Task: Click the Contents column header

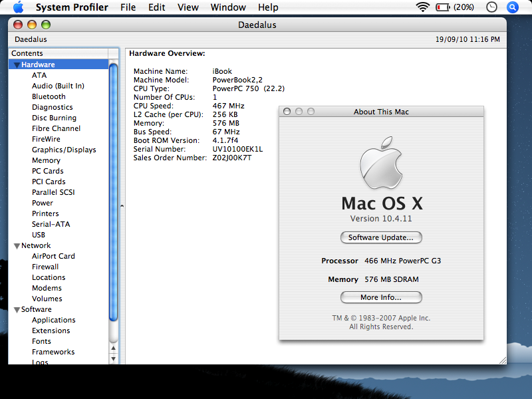Action: [x=59, y=53]
